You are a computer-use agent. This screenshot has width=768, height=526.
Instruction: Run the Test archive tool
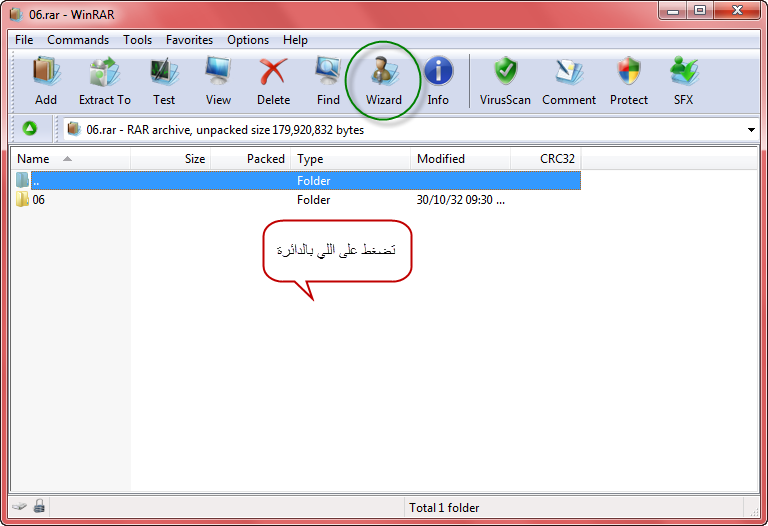point(164,81)
